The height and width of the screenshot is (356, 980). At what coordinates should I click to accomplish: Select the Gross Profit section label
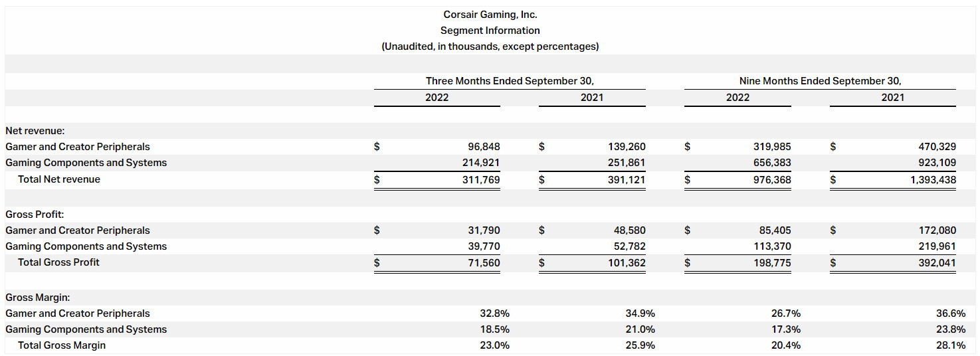[x=35, y=215]
